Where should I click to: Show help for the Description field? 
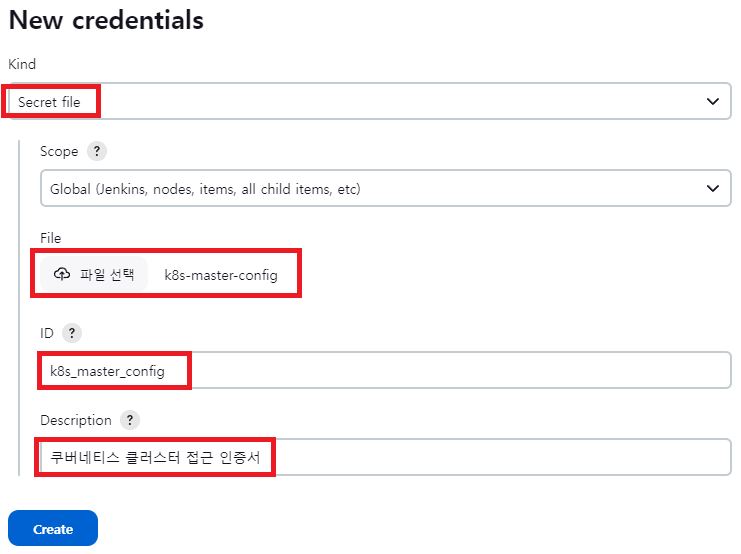tap(130, 420)
